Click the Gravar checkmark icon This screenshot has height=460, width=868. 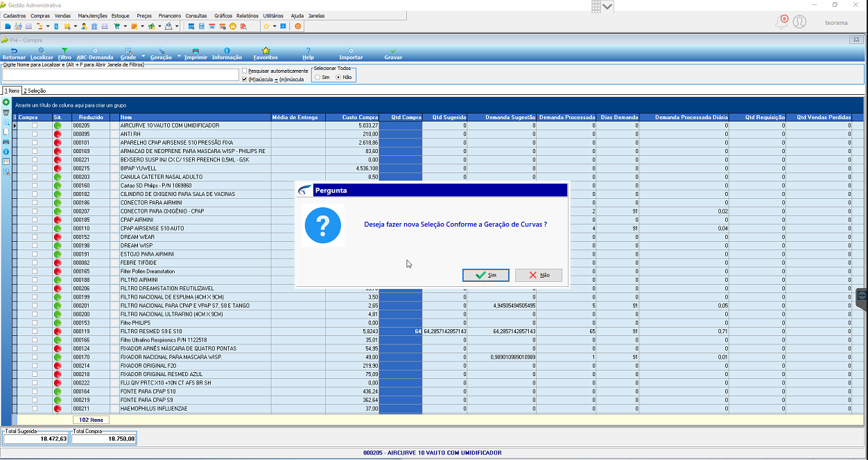[x=393, y=51]
